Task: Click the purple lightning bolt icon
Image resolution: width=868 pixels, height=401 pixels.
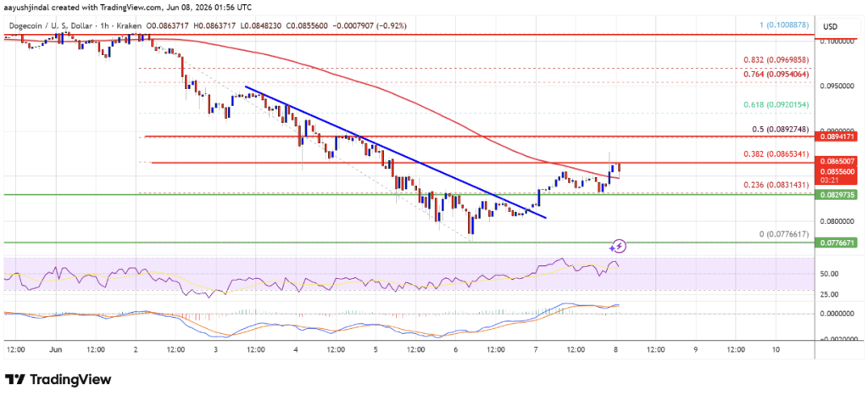Action: pyautogui.click(x=620, y=245)
